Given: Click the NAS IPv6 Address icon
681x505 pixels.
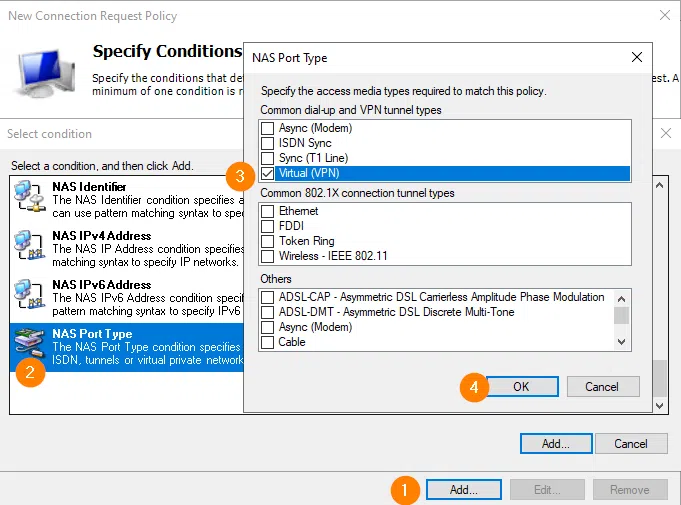Looking at the screenshot, I should click(30, 294).
